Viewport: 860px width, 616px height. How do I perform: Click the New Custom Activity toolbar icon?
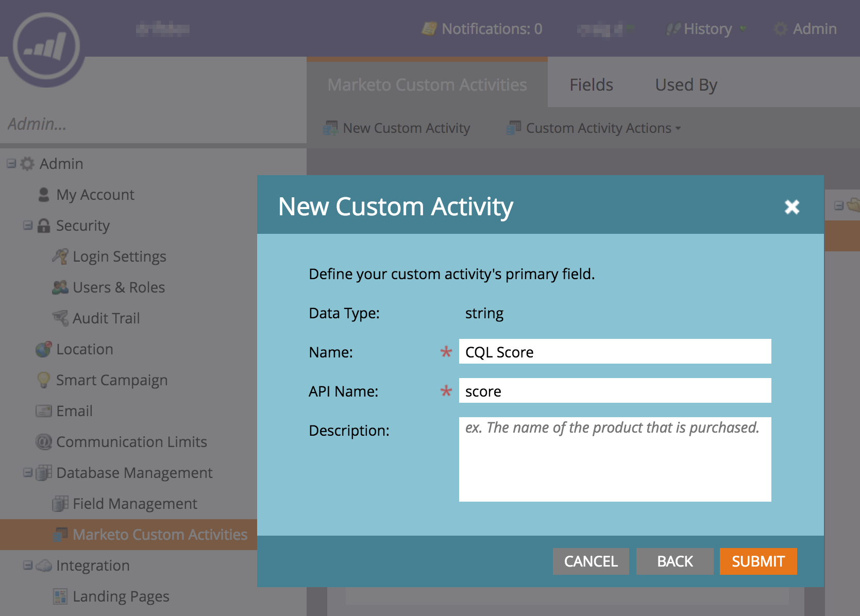(330, 128)
